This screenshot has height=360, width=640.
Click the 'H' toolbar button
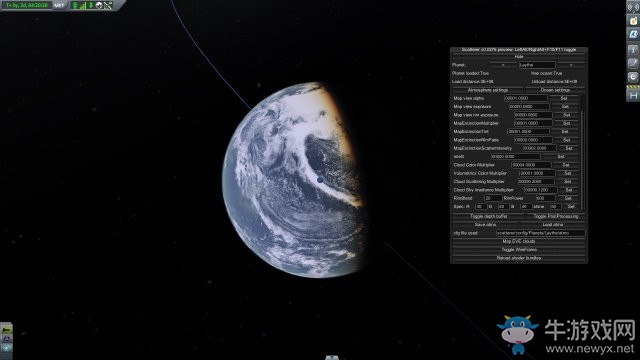pos(633,95)
